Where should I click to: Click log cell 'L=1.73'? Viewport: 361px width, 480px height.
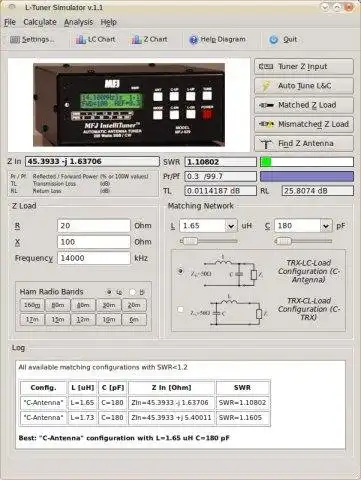click(82, 418)
